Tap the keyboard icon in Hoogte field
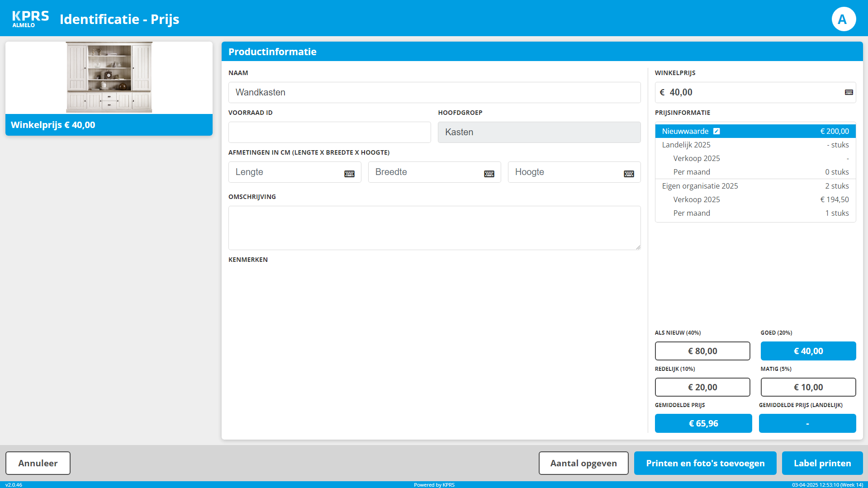Viewport: 868px width, 488px height. click(629, 174)
